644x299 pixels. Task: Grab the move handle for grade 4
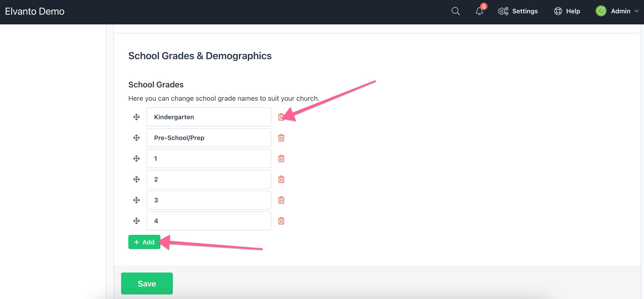136,221
